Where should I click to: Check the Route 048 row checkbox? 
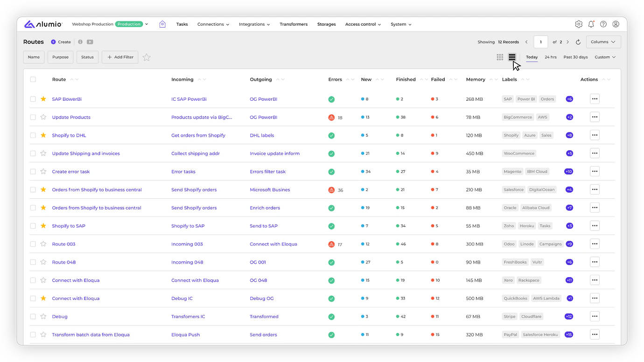pyautogui.click(x=33, y=262)
